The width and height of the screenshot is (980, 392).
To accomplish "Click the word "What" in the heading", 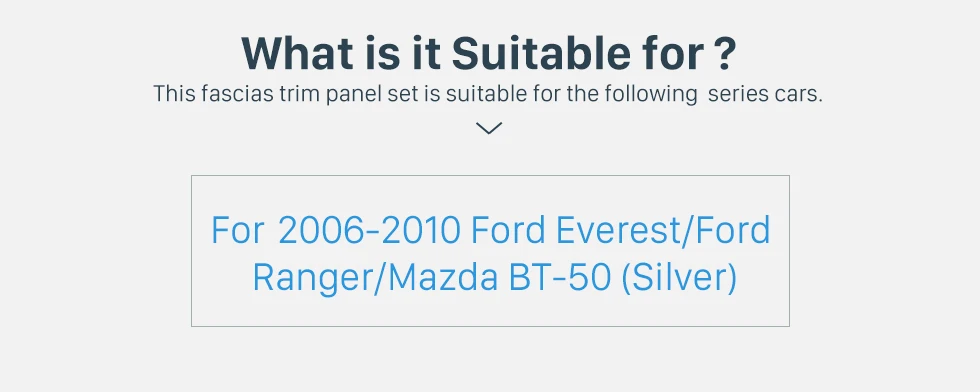I will pyautogui.click(x=298, y=53).
